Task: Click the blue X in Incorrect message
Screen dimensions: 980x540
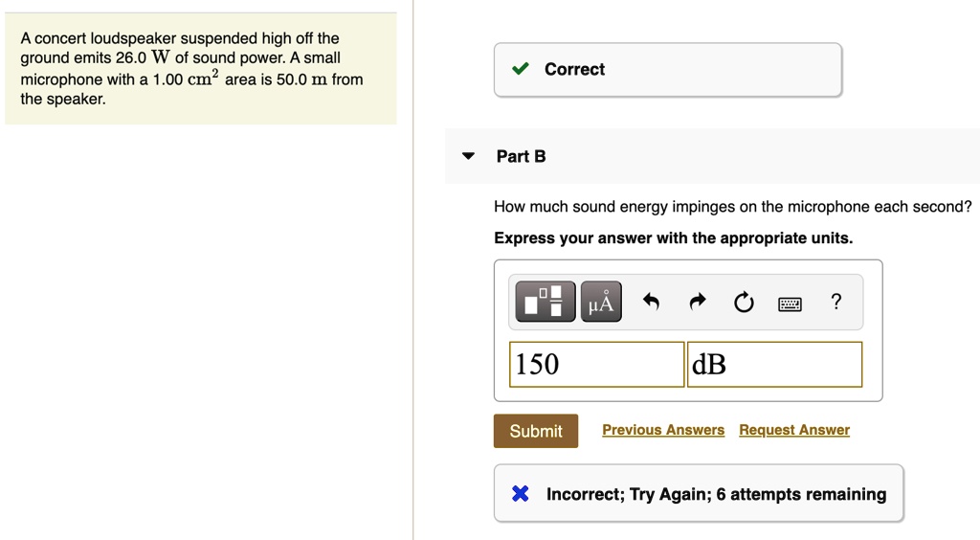Action: tap(520, 494)
